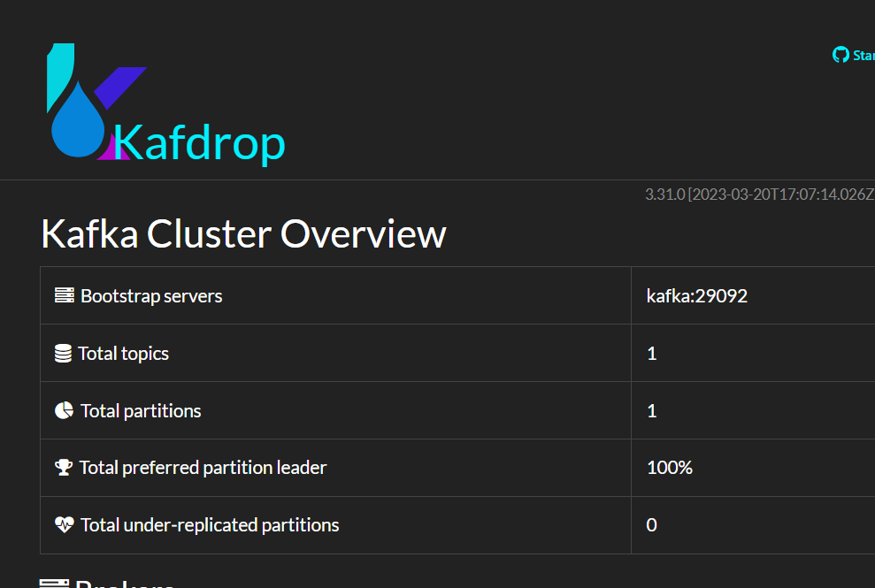This screenshot has width=875, height=588.
Task: Select the Total topics label
Action: [123, 354]
